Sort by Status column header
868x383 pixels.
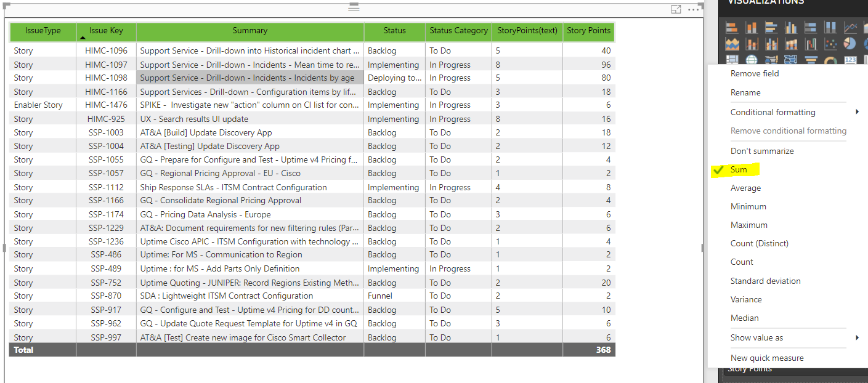(395, 31)
